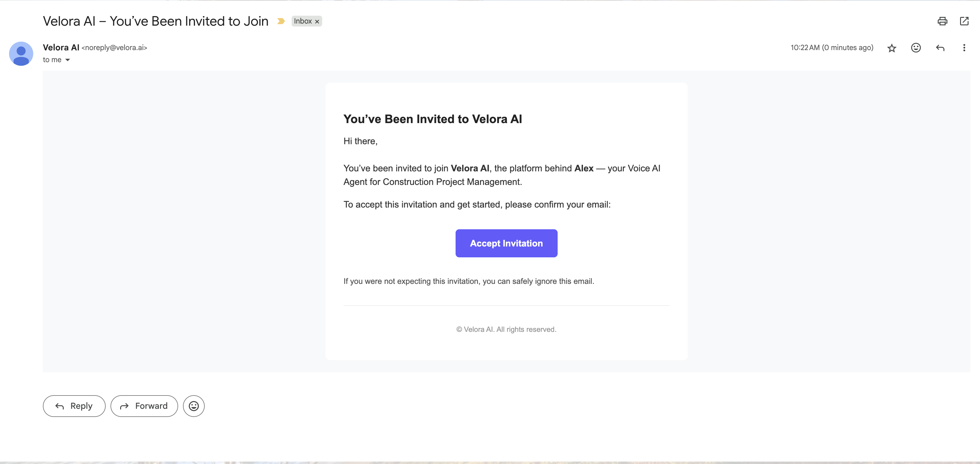This screenshot has height=464, width=980.
Task: Open the three-dot More options menu
Action: click(964, 48)
